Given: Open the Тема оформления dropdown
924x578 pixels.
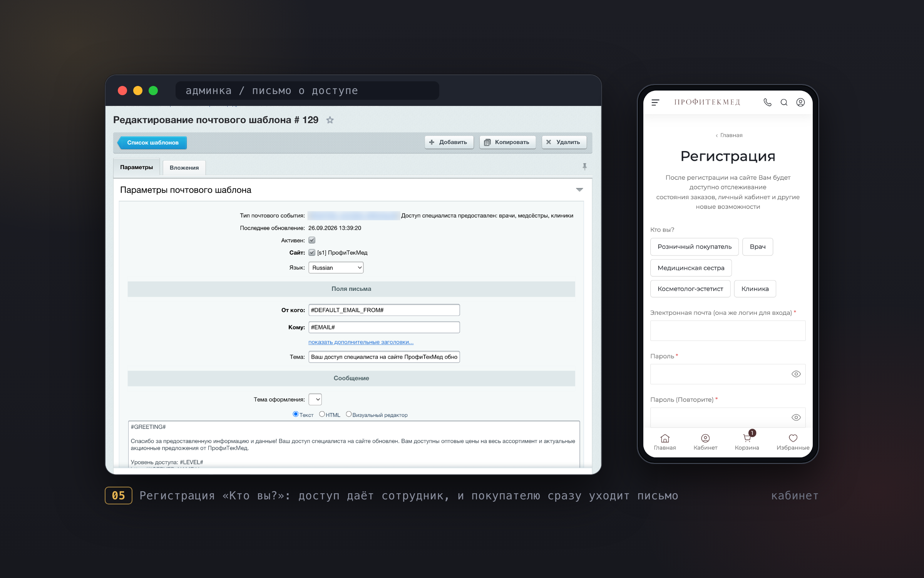Looking at the screenshot, I should tap(315, 399).
